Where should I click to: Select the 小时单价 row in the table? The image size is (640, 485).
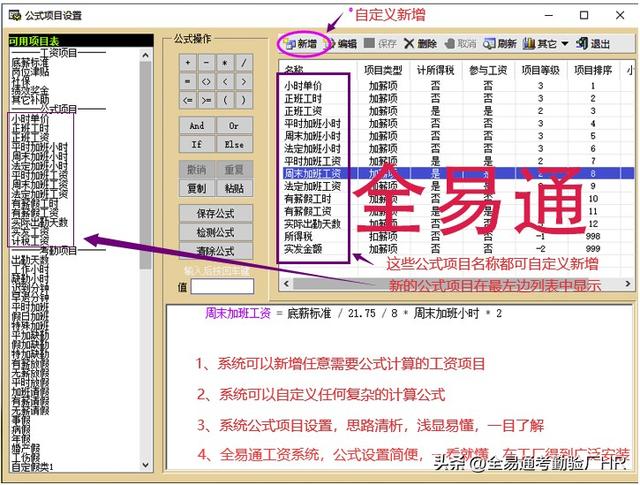click(457, 86)
